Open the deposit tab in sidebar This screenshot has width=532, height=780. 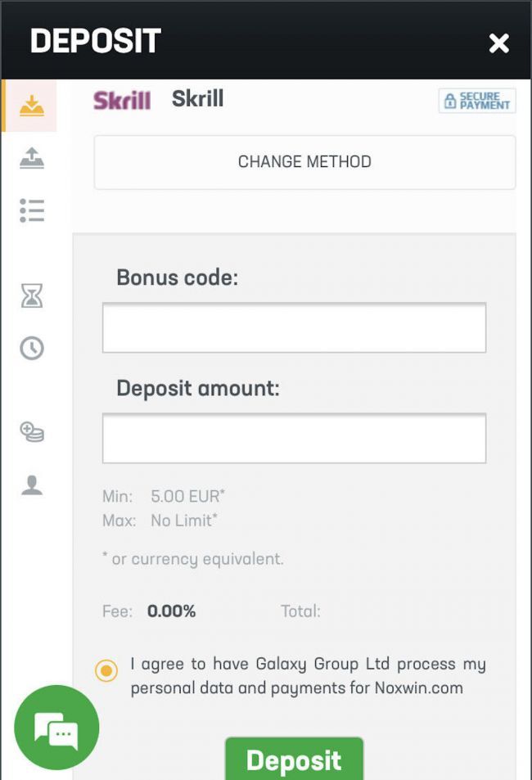(x=31, y=106)
